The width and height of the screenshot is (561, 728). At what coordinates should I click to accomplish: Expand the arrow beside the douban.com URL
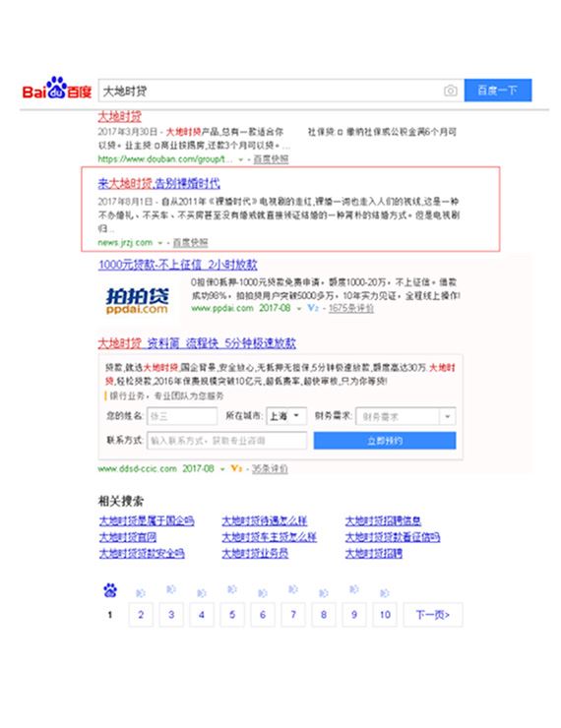240,159
